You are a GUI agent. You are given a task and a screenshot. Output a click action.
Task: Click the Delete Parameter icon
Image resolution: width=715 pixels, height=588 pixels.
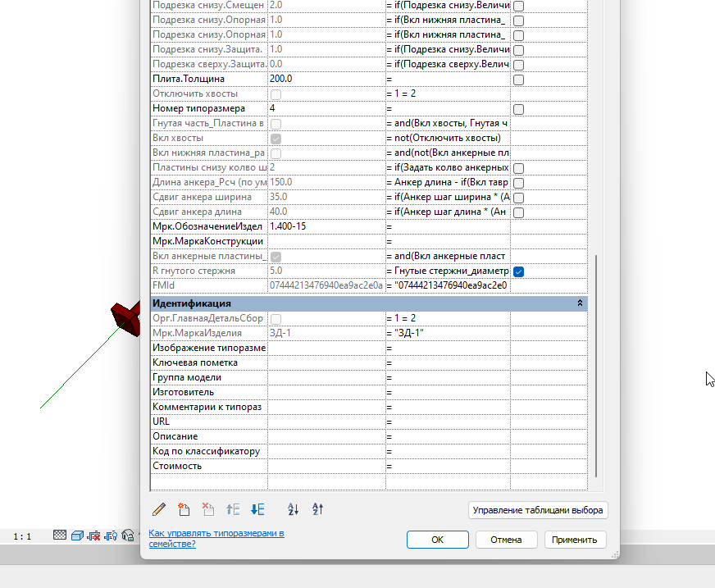[x=208, y=509]
